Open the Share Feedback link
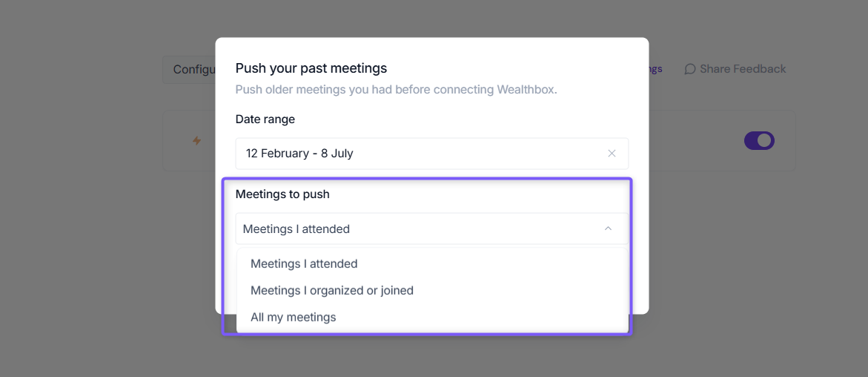This screenshot has width=868, height=377. click(x=735, y=69)
